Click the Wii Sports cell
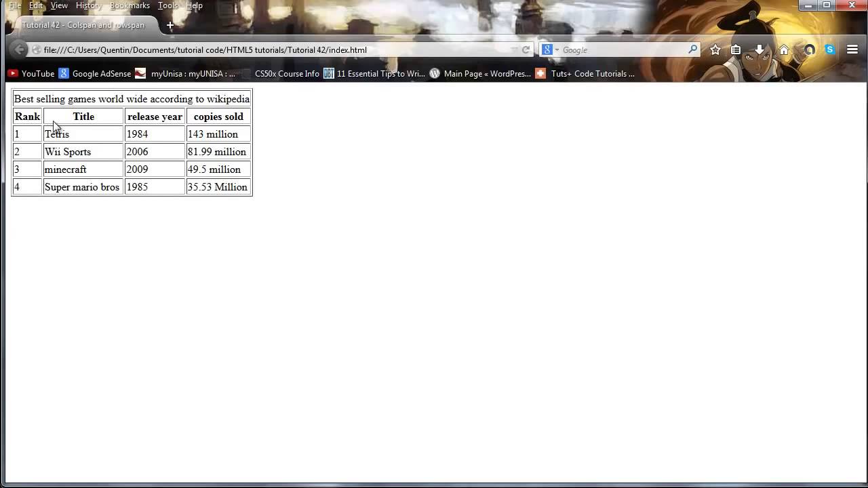 pos(83,152)
